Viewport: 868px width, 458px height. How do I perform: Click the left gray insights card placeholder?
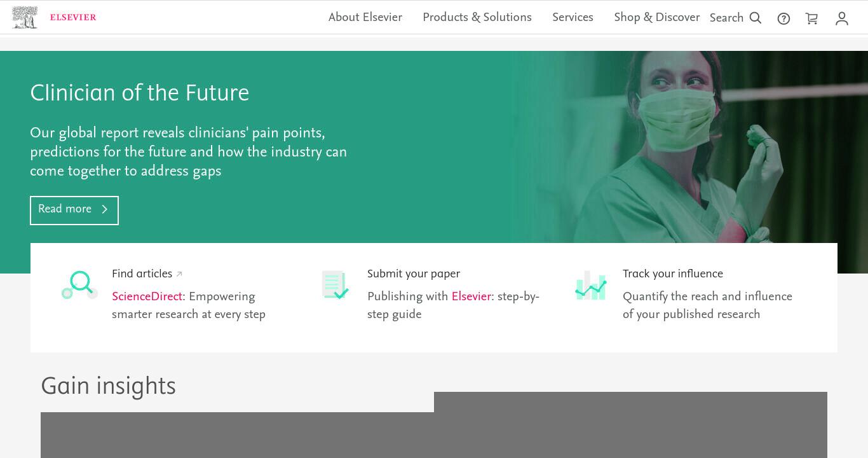(237, 435)
